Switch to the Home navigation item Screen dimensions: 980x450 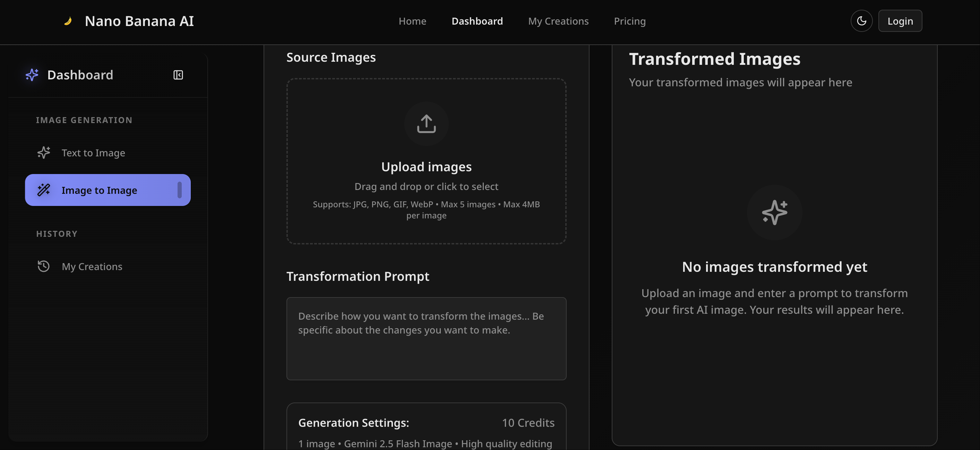[x=412, y=21]
